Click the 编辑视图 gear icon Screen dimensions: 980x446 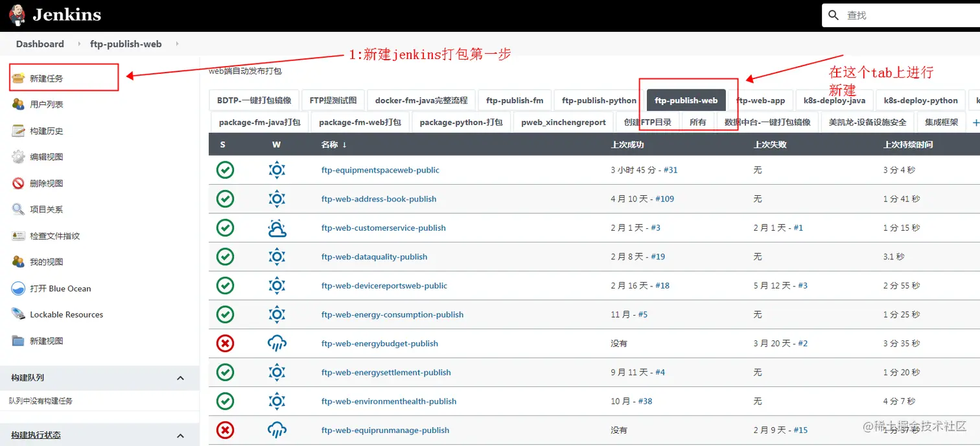tap(18, 157)
